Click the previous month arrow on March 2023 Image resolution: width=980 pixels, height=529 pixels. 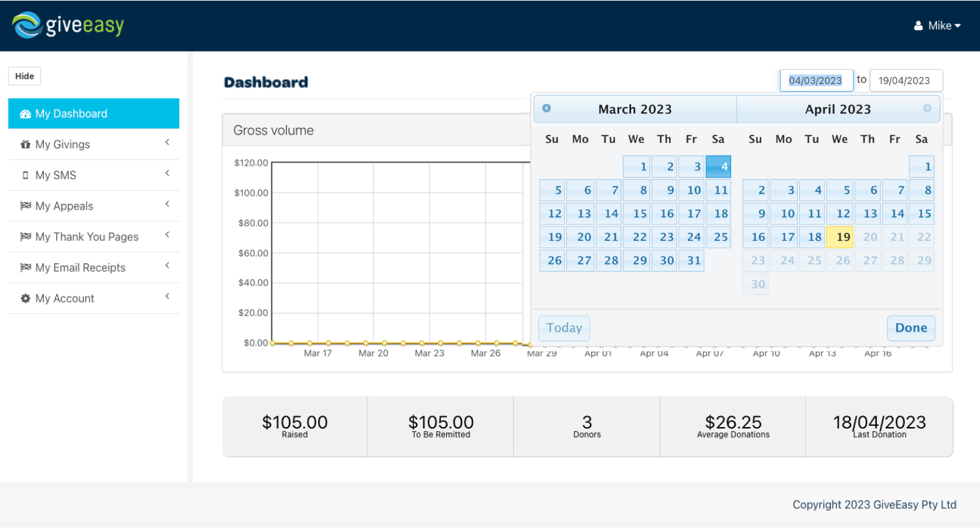[x=547, y=109]
